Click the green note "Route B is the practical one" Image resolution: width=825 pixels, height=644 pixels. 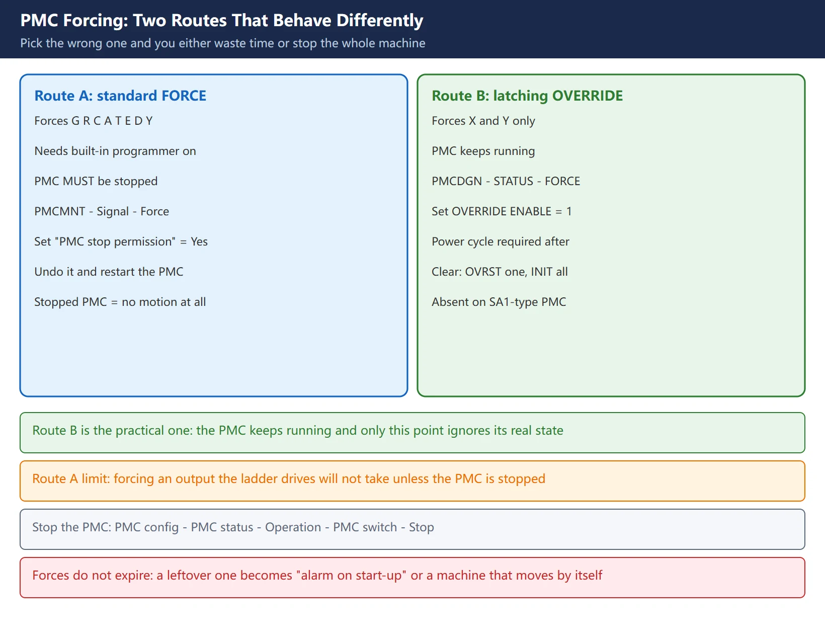(412, 433)
